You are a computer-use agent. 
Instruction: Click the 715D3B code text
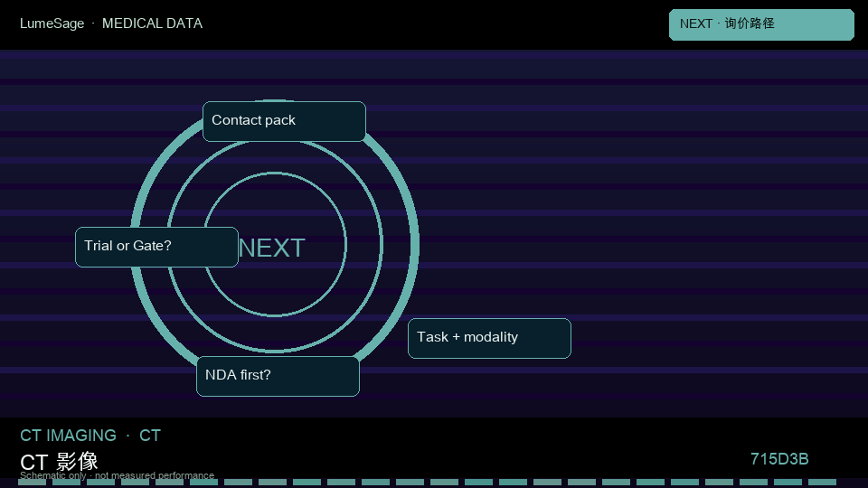[779, 459]
